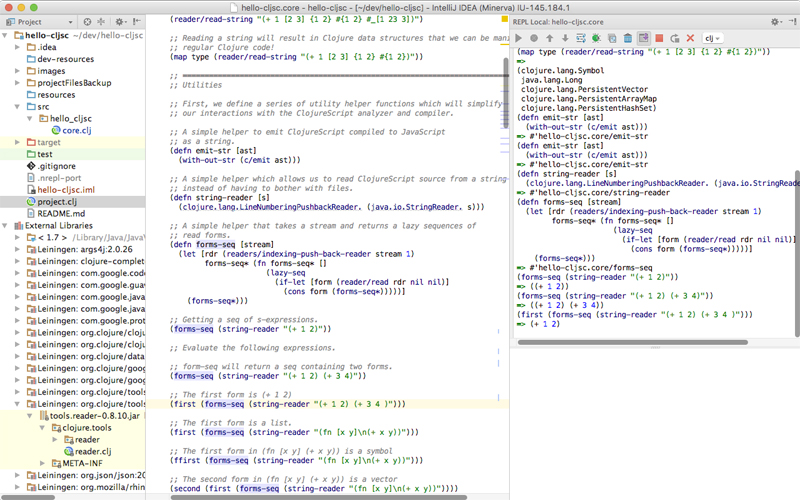Select the dev-resources folder
Viewport: 800px width, 500px height.
[60, 59]
